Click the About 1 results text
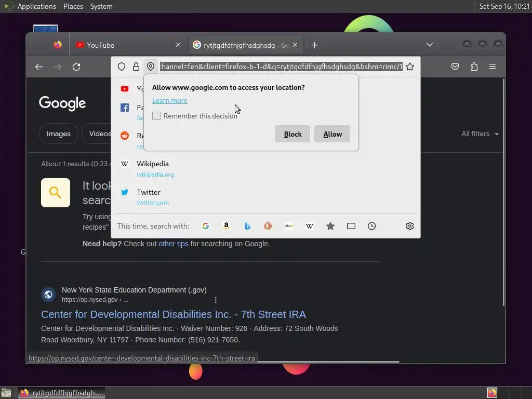 (75, 164)
